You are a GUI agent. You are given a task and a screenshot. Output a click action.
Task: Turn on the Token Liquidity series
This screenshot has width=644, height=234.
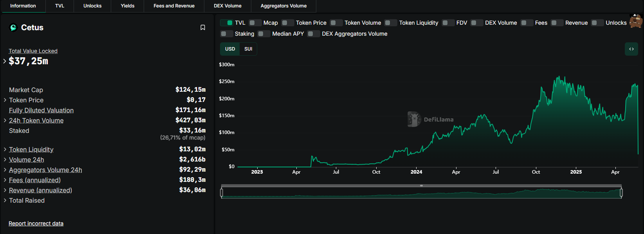tap(391, 23)
